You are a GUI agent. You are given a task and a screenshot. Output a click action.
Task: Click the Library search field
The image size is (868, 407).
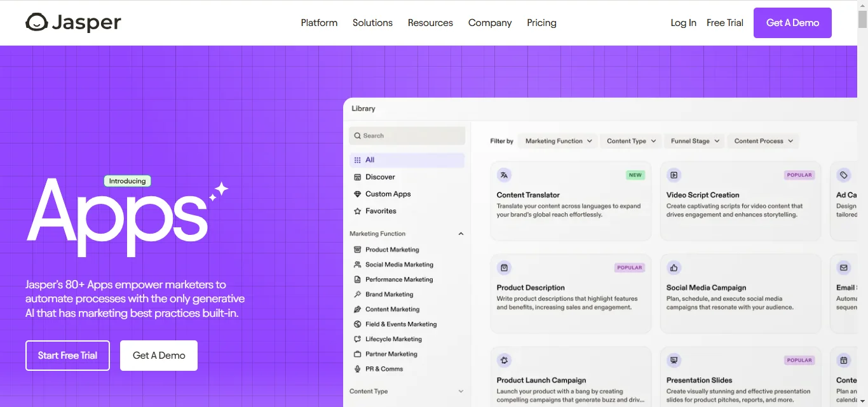pos(407,136)
